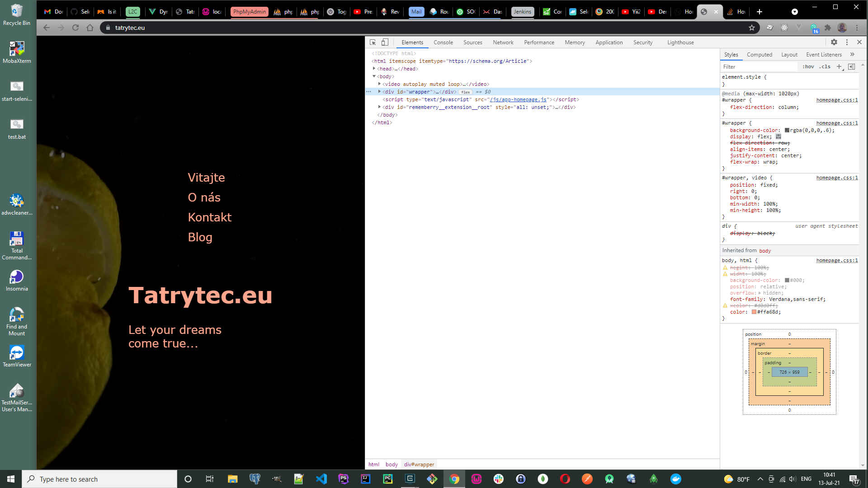This screenshot has width=868, height=488.
Task: Toggle the flex badge on the wrapper div
Action: tap(465, 92)
